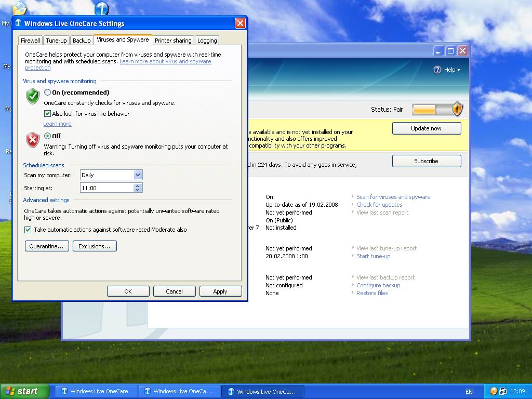Click Scan for viruses and spyware link
The height and width of the screenshot is (399, 532).
point(393,197)
